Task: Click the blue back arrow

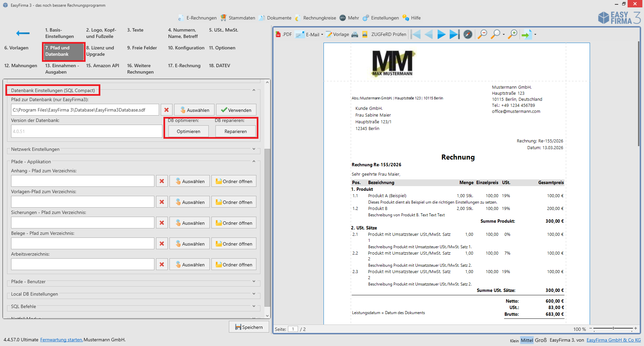Action: click(x=23, y=33)
